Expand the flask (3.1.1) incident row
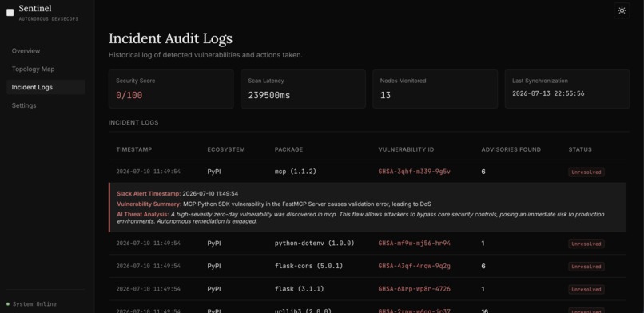Screen dimensions: 644x313 [368, 289]
